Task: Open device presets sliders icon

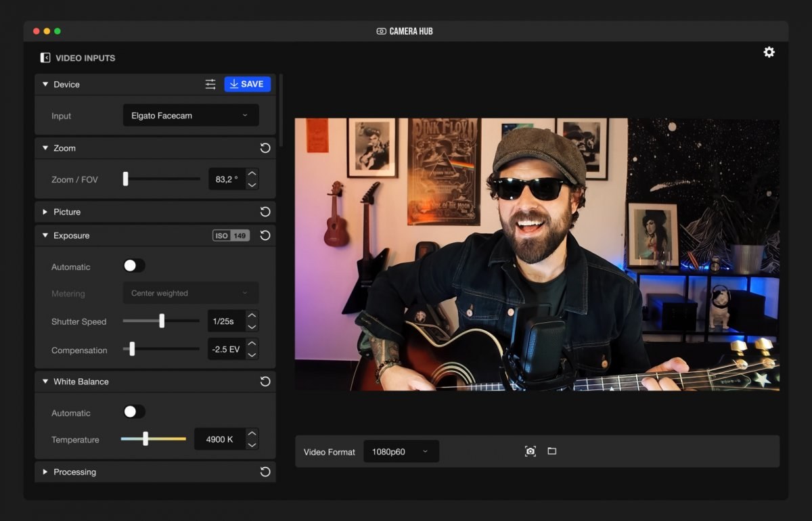Action: [x=210, y=85]
